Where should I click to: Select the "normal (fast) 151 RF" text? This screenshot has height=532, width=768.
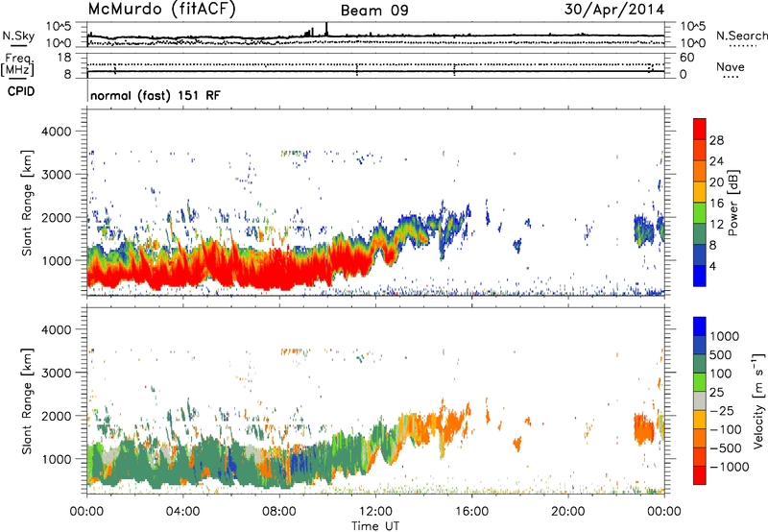pyautogui.click(x=156, y=95)
